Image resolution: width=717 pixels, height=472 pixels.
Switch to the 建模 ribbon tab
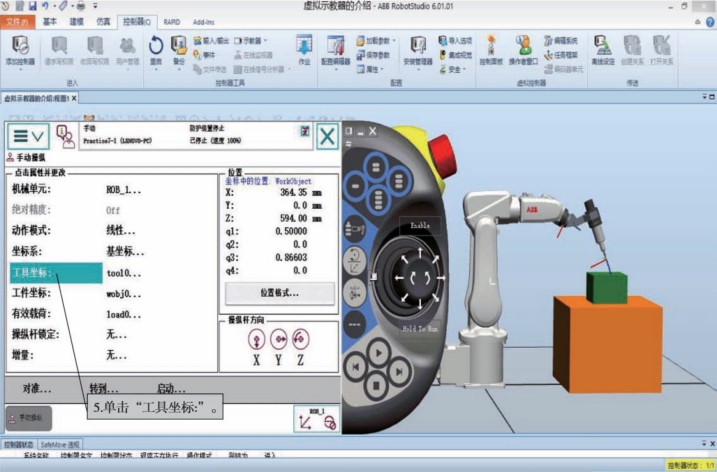tap(76, 21)
